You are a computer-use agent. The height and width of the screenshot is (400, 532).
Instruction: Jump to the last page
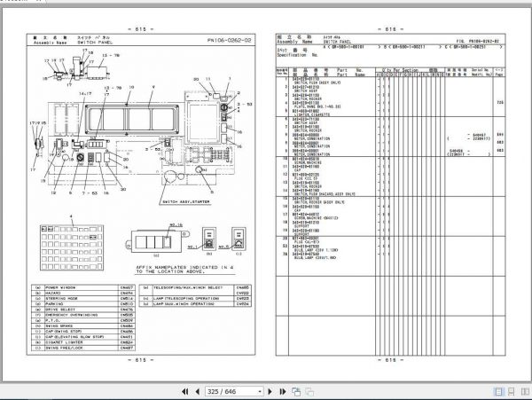coord(282,391)
